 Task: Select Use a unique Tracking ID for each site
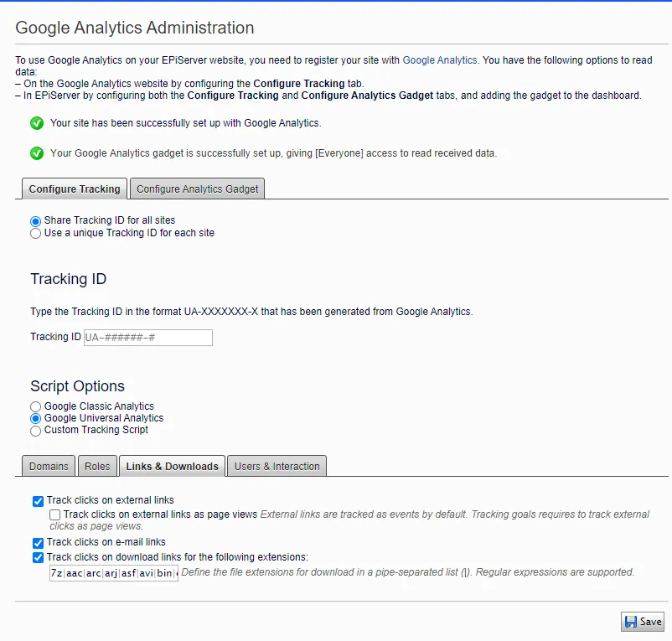(35, 234)
